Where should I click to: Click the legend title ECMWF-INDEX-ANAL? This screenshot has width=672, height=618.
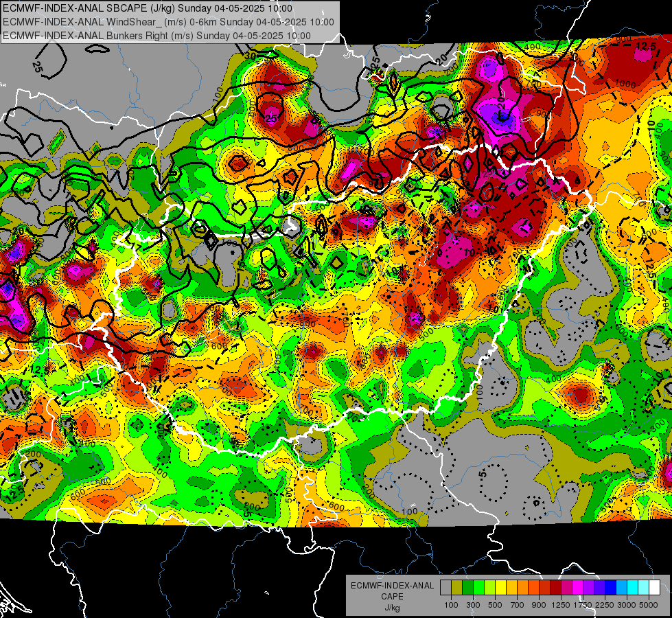click(392, 586)
